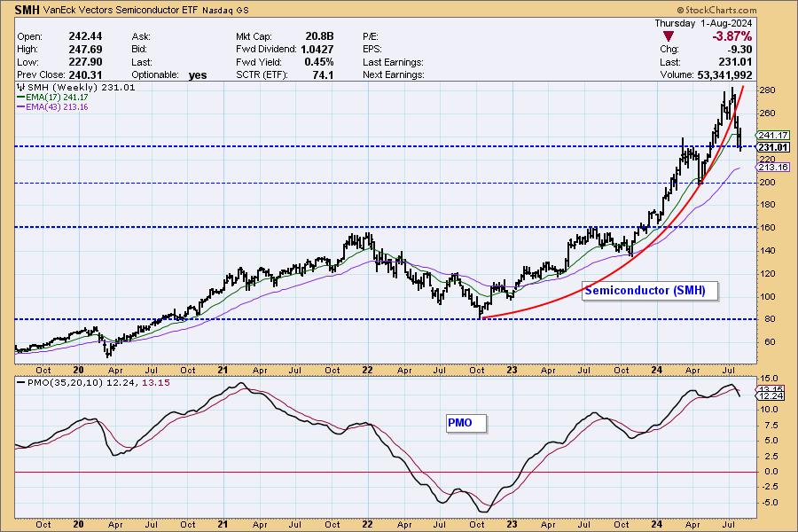Click the 241.17 EMA axis price tag
The height and width of the screenshot is (532, 798).
click(772, 136)
